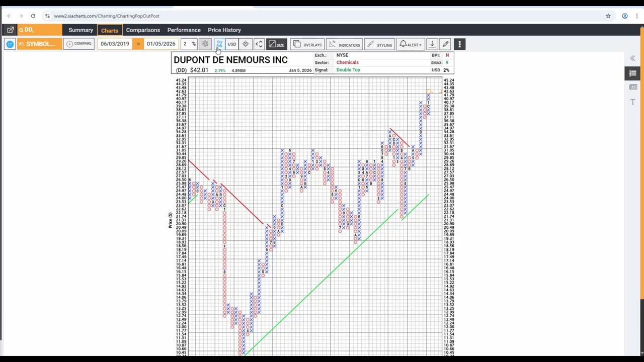Select the USD currency button

pyautogui.click(x=231, y=44)
